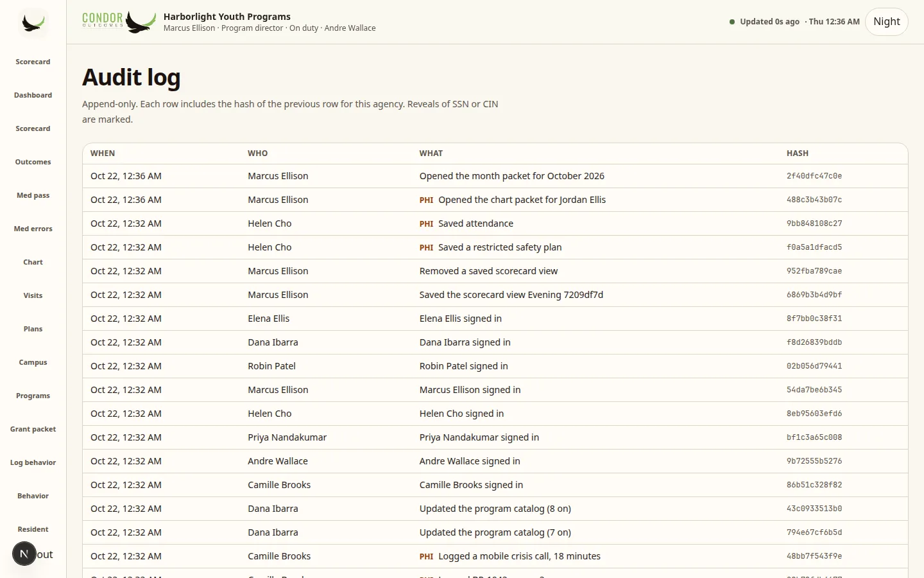924x578 pixels.
Task: Click PHI badge on mobile crisis call row
Action: point(426,557)
